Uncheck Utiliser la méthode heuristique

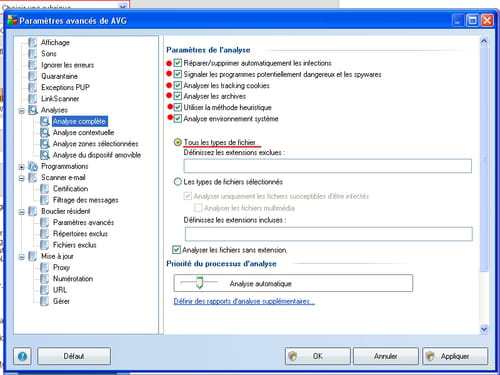pyautogui.click(x=178, y=107)
